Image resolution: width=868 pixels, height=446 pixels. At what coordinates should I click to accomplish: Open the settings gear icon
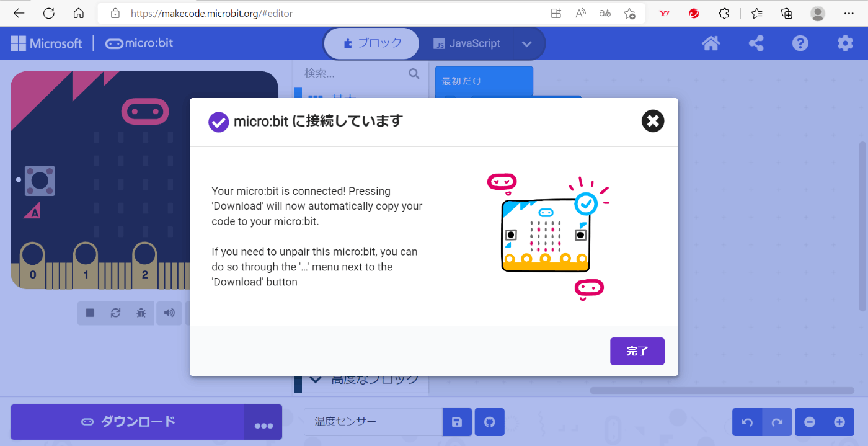click(845, 43)
